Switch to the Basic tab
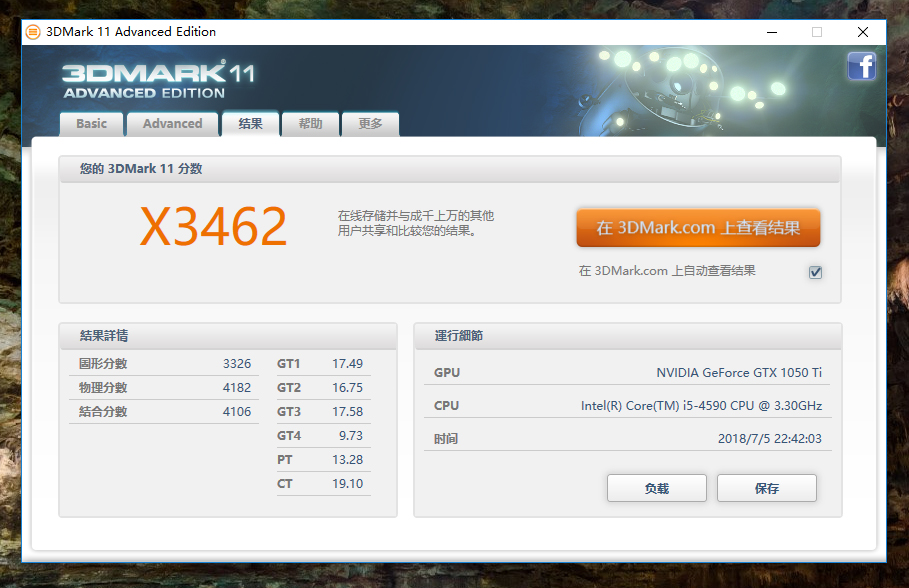This screenshot has width=909, height=588. (92, 124)
